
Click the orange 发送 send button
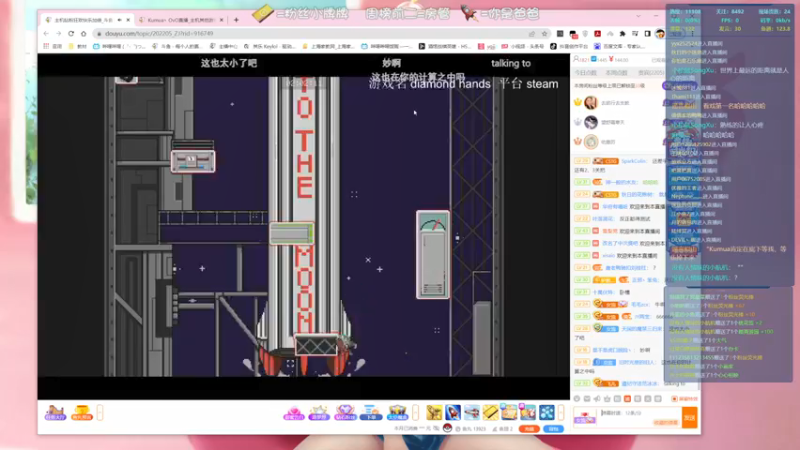click(689, 418)
